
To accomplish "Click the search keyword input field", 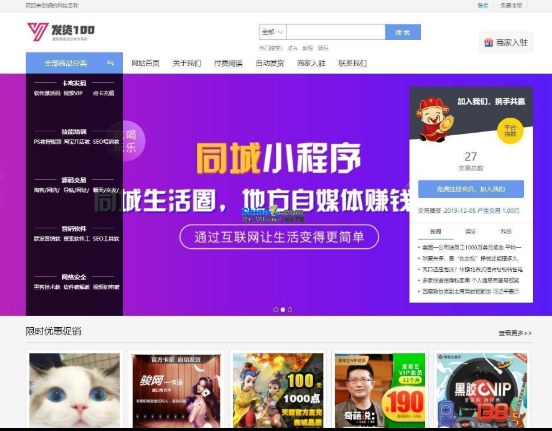I will (x=336, y=32).
